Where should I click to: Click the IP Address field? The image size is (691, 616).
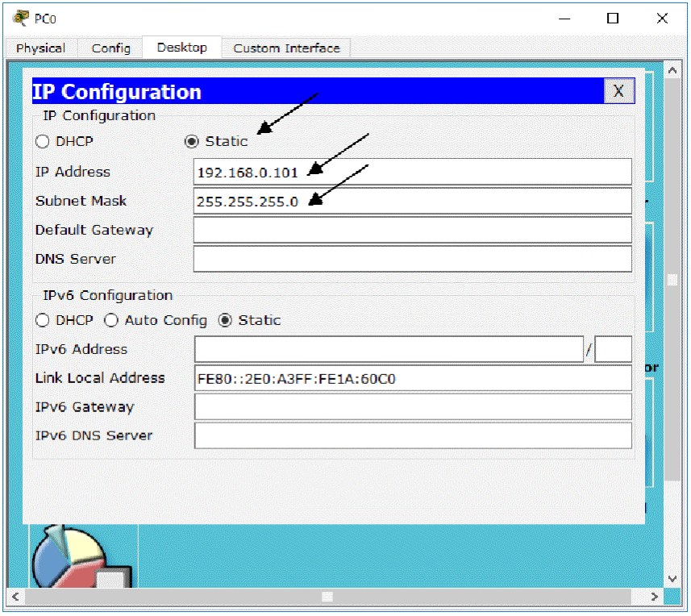(x=412, y=172)
